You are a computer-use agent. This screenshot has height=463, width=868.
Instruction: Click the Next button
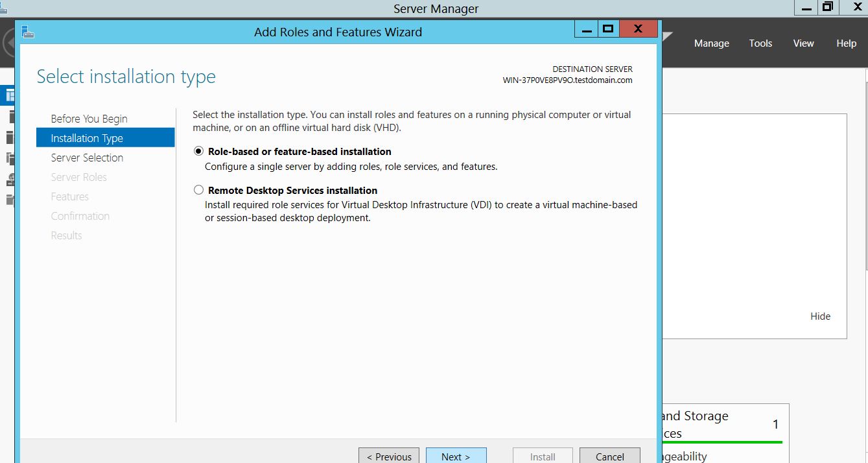(456, 456)
